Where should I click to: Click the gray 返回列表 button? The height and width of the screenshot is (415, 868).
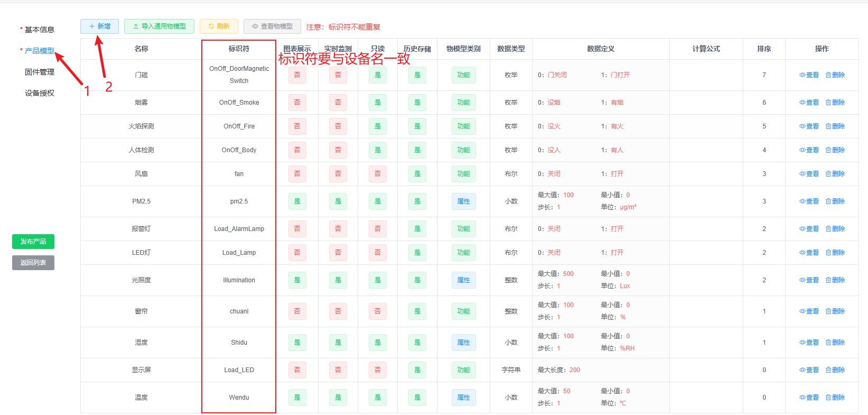point(33,263)
